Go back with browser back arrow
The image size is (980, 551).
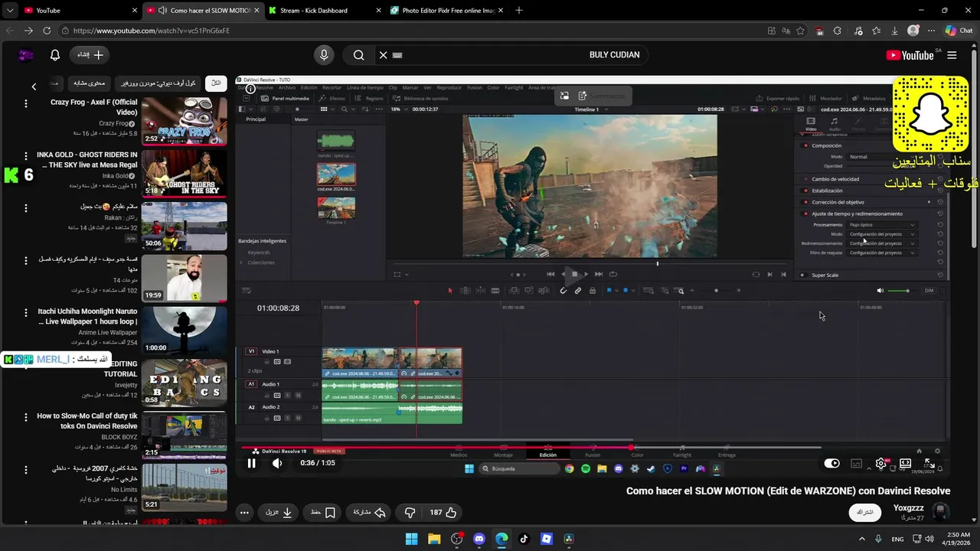(10, 31)
